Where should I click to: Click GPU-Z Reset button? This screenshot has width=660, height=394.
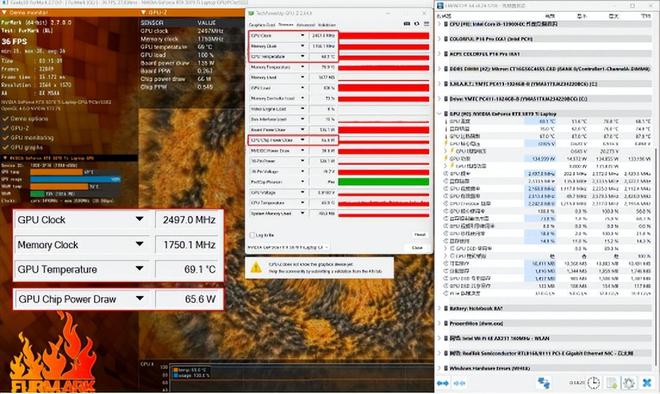420,234
